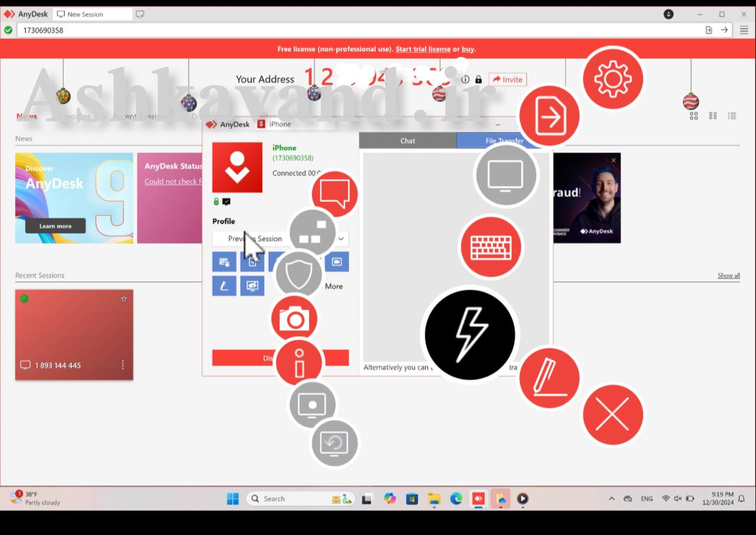Viewport: 756px width, 535px height.
Task: Open the 1 893 144 445 session tile
Action: tap(74, 335)
